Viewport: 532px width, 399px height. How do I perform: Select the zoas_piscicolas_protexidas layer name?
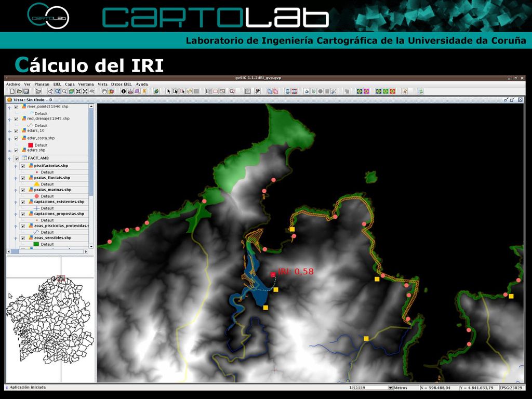[x=61, y=225]
